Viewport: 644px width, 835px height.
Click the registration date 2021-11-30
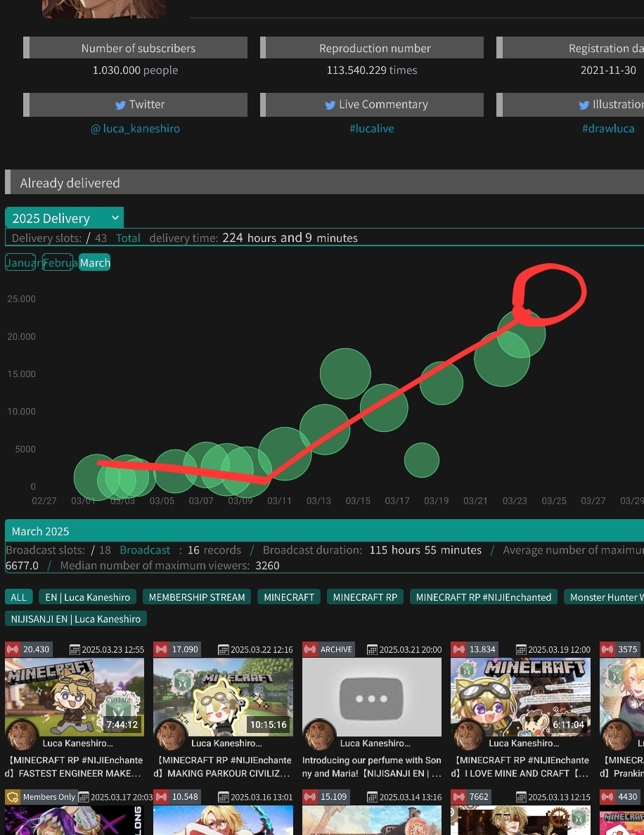[x=608, y=70]
